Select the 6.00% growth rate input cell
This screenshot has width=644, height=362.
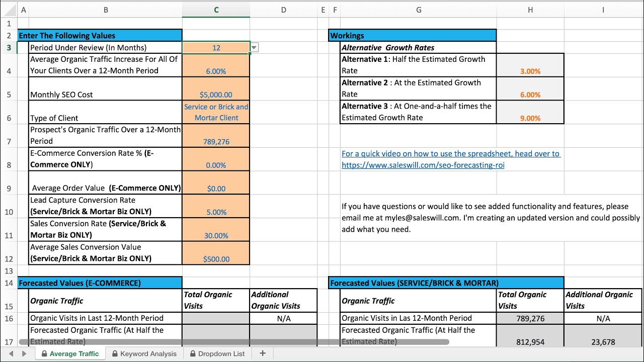[x=216, y=65]
